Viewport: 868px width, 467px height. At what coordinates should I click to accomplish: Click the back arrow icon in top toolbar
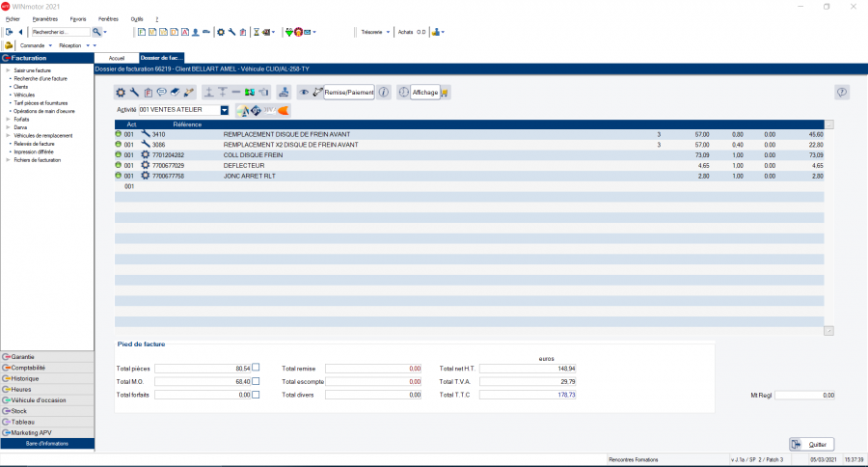pos(20,32)
